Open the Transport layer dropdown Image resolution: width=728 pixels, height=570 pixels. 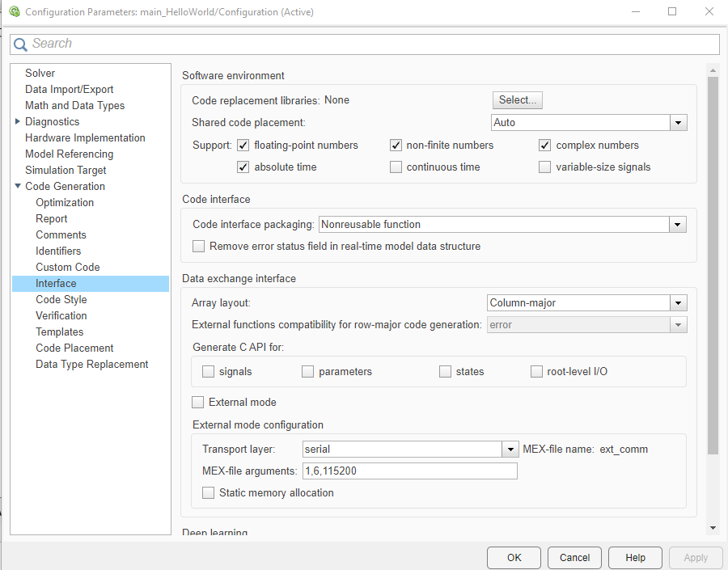click(510, 449)
